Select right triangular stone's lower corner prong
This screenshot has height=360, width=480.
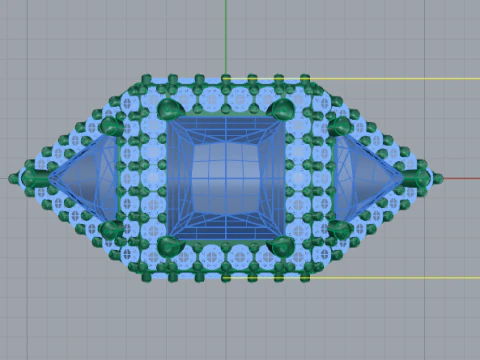pyautogui.click(x=341, y=230)
